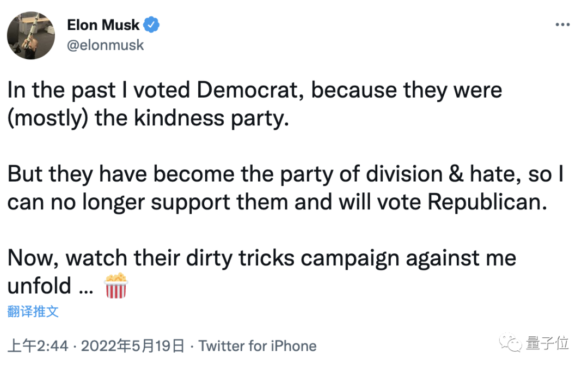Click the 量子位 watermark text
Viewport: 588px width, 369px height.
(x=547, y=343)
